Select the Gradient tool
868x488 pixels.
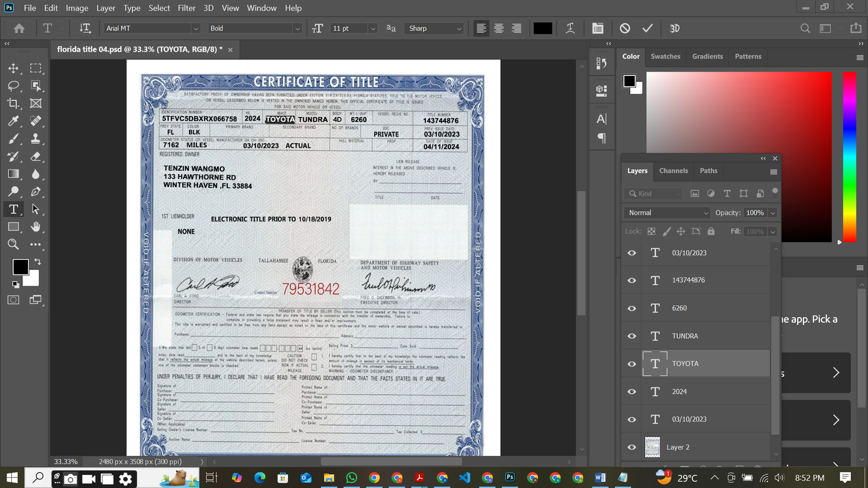(x=14, y=174)
